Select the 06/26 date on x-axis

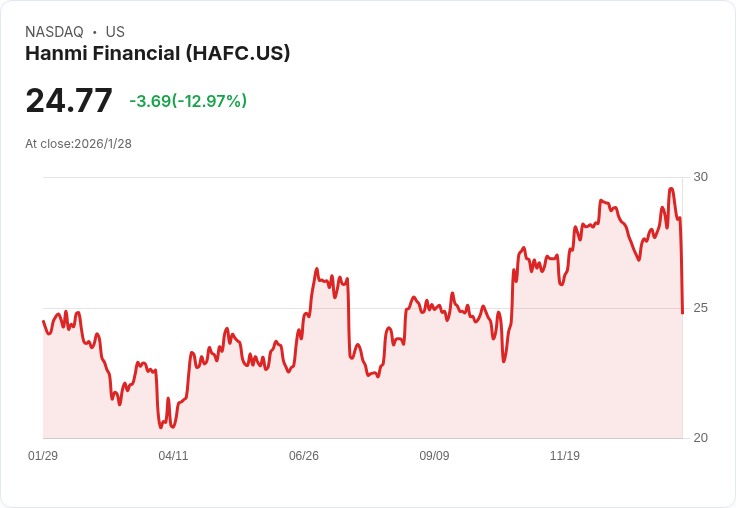(304, 456)
